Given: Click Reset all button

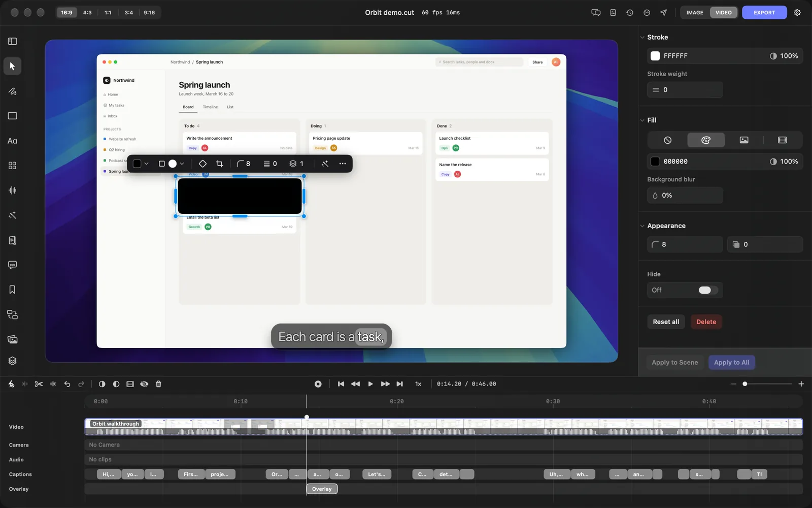Looking at the screenshot, I should pyautogui.click(x=666, y=322).
